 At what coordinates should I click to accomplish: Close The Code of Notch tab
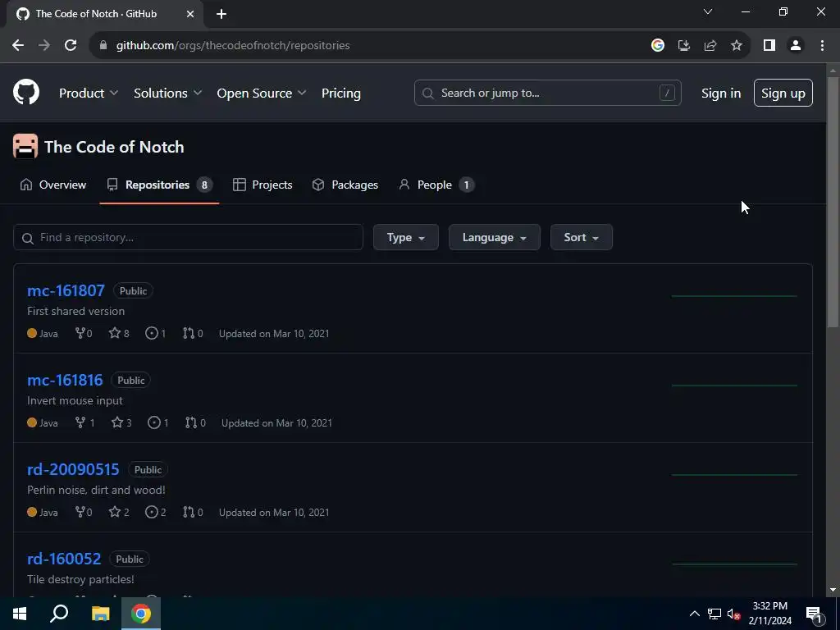pyautogui.click(x=190, y=14)
